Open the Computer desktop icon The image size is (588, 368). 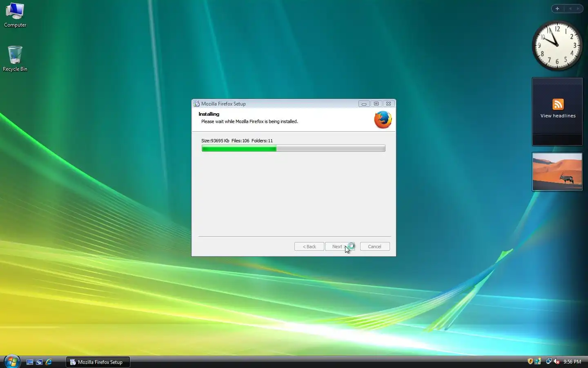pyautogui.click(x=15, y=15)
